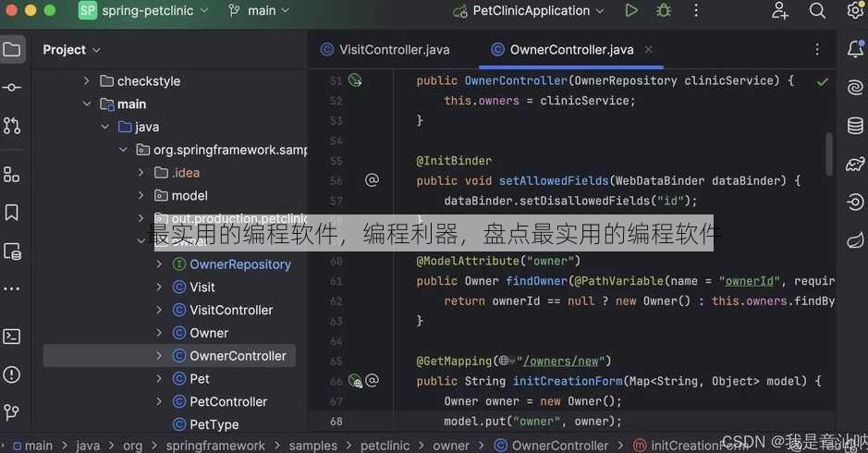Open the Terminal tool window icon

(x=12, y=337)
